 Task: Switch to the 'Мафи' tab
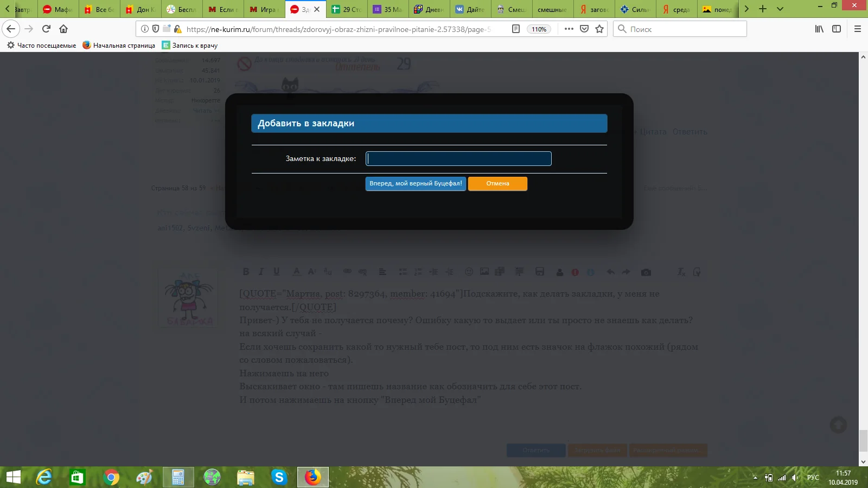point(58,9)
